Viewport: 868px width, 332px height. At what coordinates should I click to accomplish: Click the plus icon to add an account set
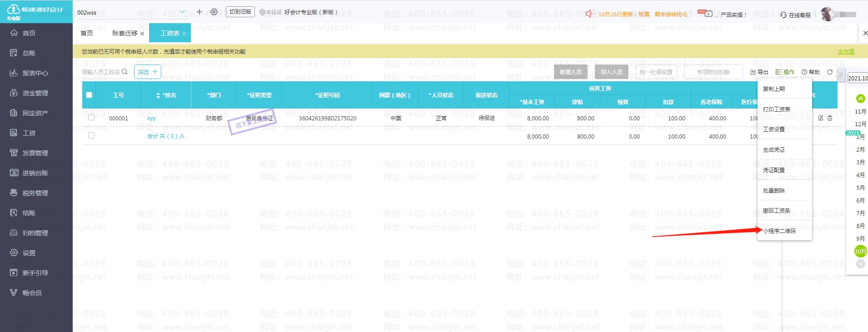click(199, 12)
